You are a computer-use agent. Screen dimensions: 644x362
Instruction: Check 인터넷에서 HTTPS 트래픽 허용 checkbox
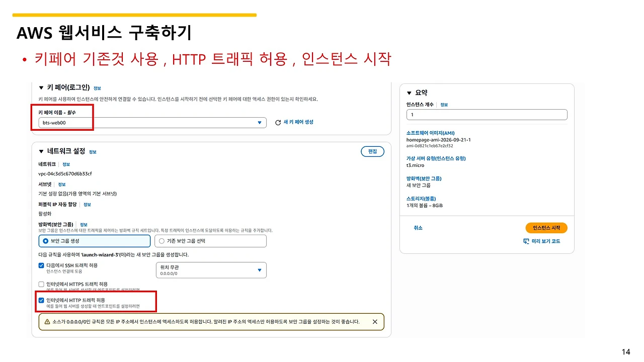pyautogui.click(x=41, y=284)
